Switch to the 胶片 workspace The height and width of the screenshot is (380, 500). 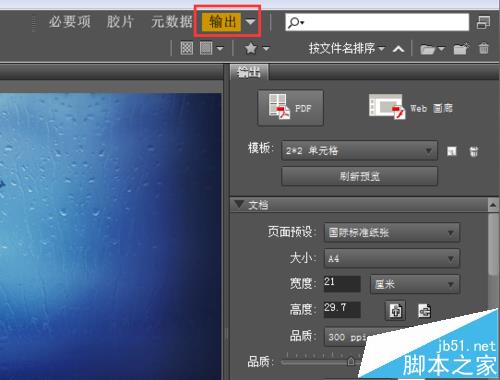(120, 22)
